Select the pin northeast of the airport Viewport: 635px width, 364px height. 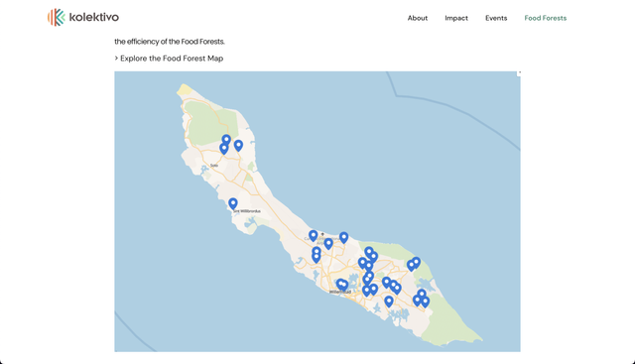(344, 238)
